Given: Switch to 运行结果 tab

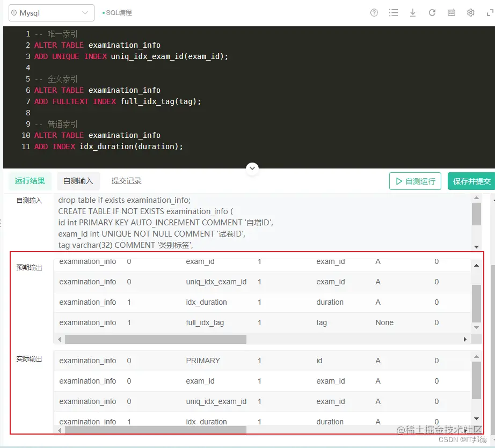Looking at the screenshot, I should (x=30, y=181).
